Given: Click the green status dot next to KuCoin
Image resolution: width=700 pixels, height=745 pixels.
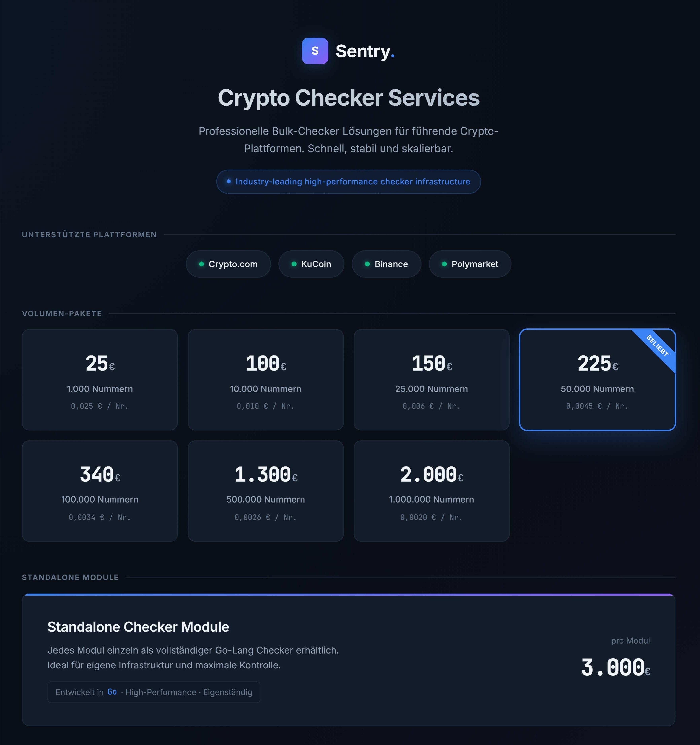Looking at the screenshot, I should (294, 264).
